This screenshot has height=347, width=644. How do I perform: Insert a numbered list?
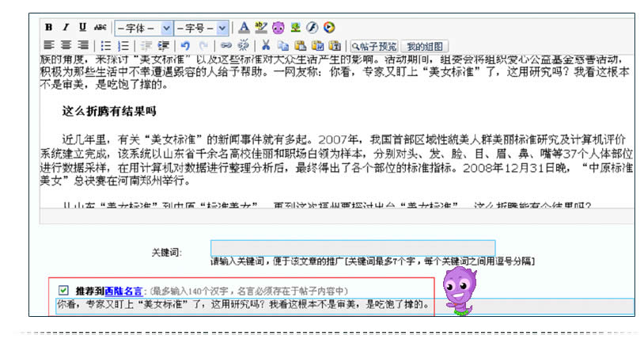point(123,46)
